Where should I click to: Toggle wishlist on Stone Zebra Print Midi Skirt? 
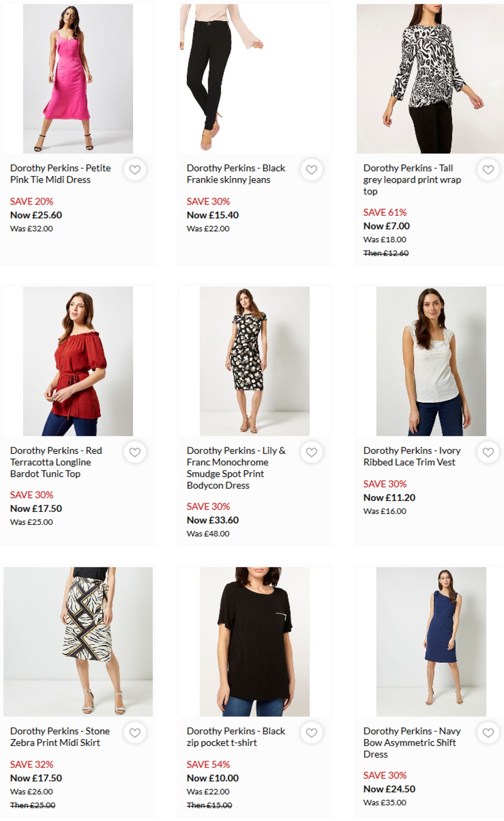tap(135, 731)
